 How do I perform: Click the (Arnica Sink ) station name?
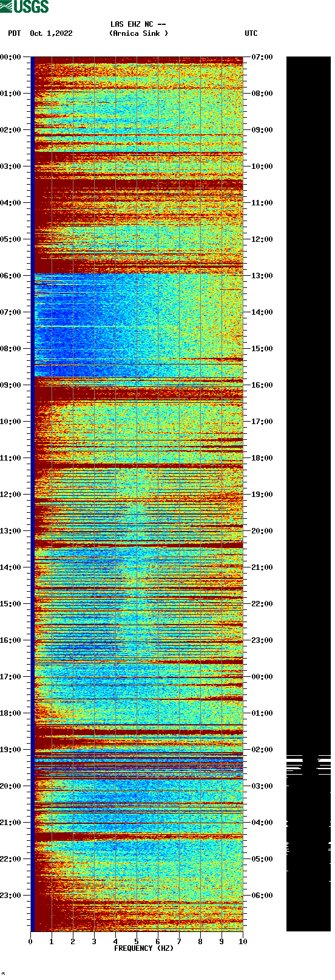click(x=138, y=33)
